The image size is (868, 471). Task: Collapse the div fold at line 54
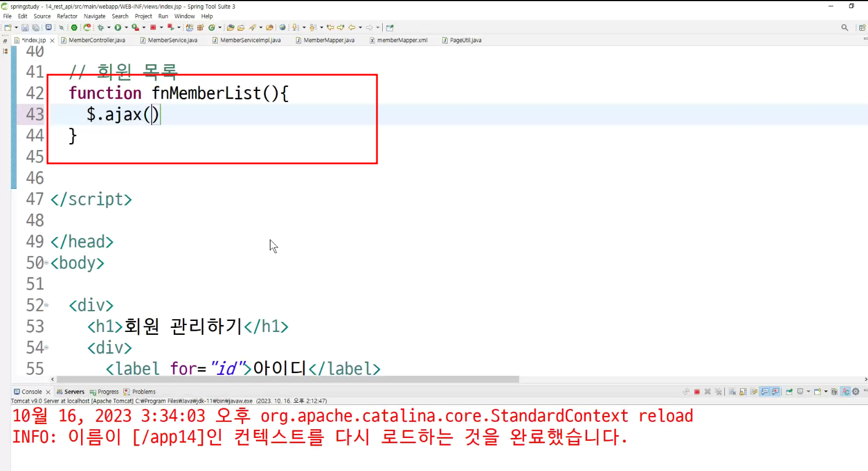tap(46, 348)
